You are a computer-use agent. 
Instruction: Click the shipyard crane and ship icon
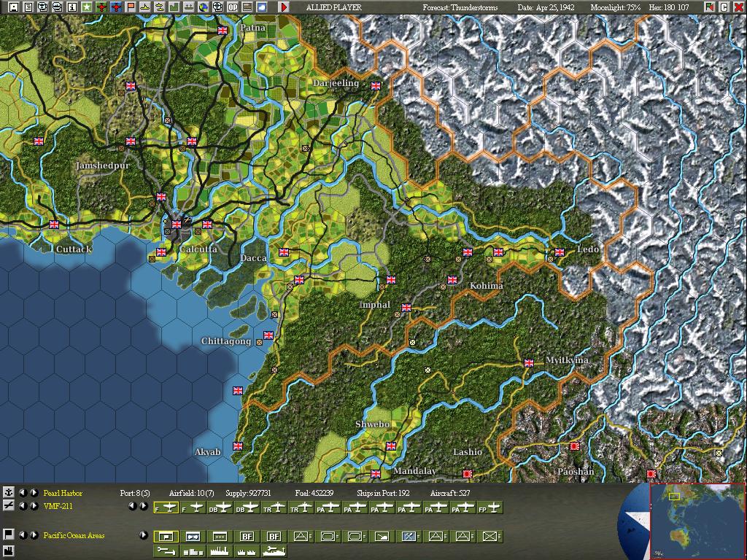[x=274, y=551]
